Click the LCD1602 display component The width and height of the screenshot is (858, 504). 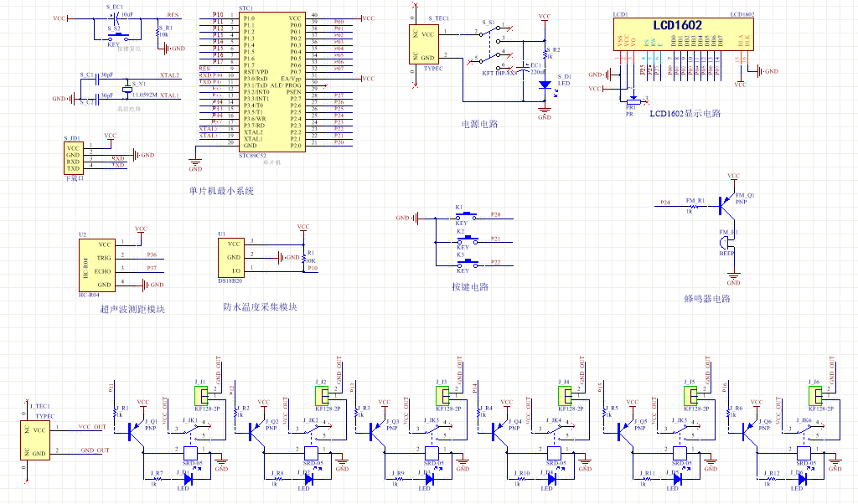coord(678,37)
